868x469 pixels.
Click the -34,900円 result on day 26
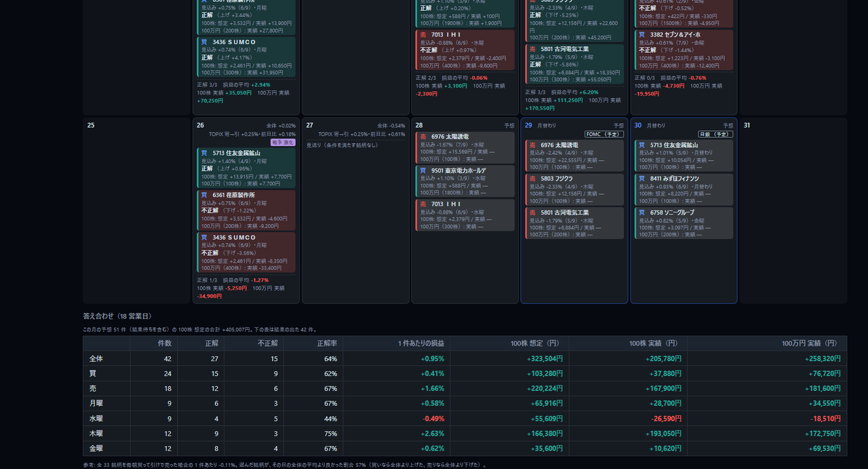[210, 296]
